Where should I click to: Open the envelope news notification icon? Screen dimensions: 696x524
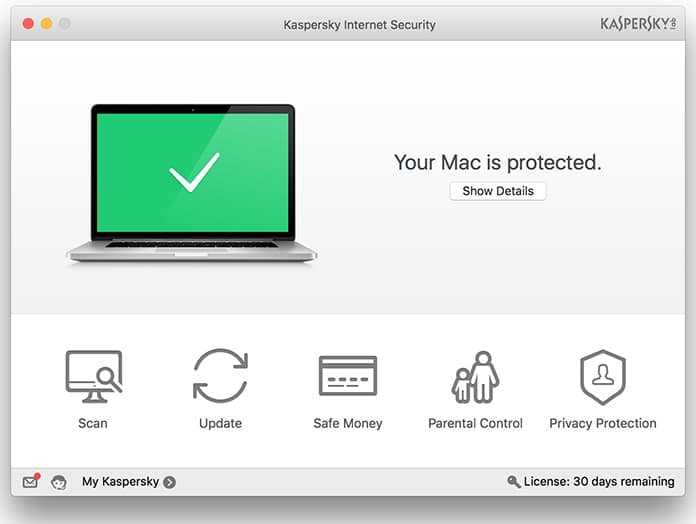31,481
